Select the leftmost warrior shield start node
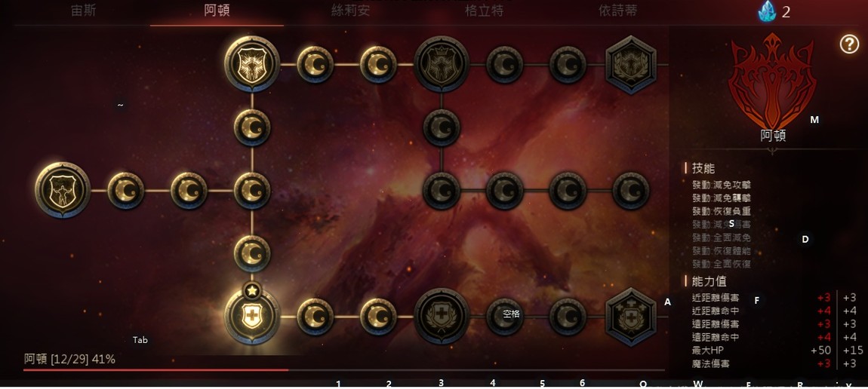The width and height of the screenshot is (868, 389). point(63,190)
